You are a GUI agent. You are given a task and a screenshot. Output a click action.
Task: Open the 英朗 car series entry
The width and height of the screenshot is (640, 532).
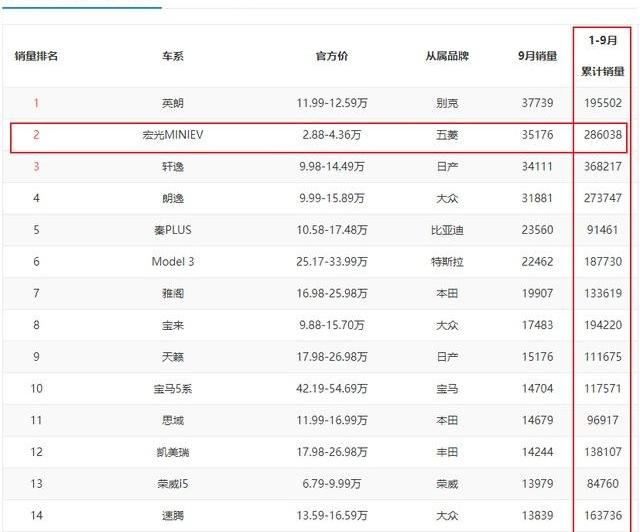[x=173, y=103]
